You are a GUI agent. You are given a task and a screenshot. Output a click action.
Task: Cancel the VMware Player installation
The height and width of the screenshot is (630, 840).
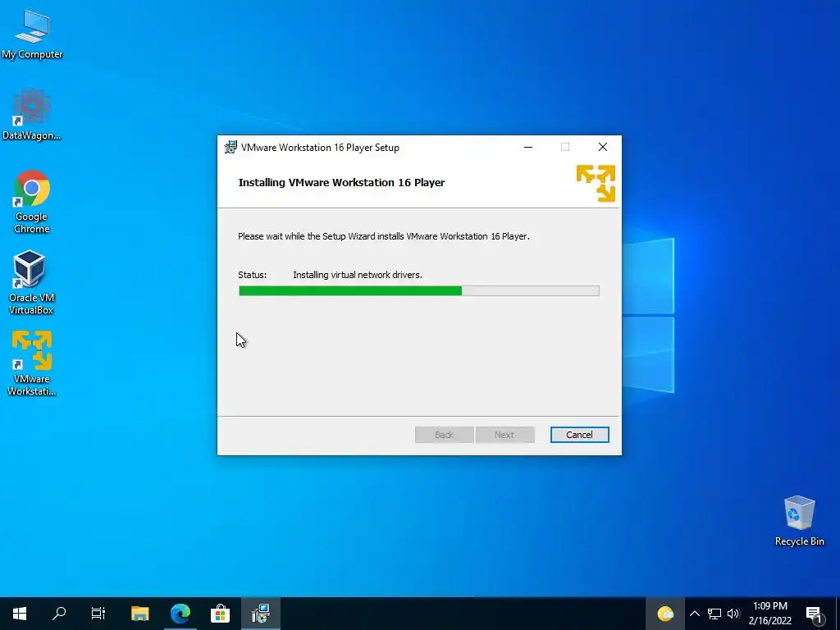[x=579, y=435]
